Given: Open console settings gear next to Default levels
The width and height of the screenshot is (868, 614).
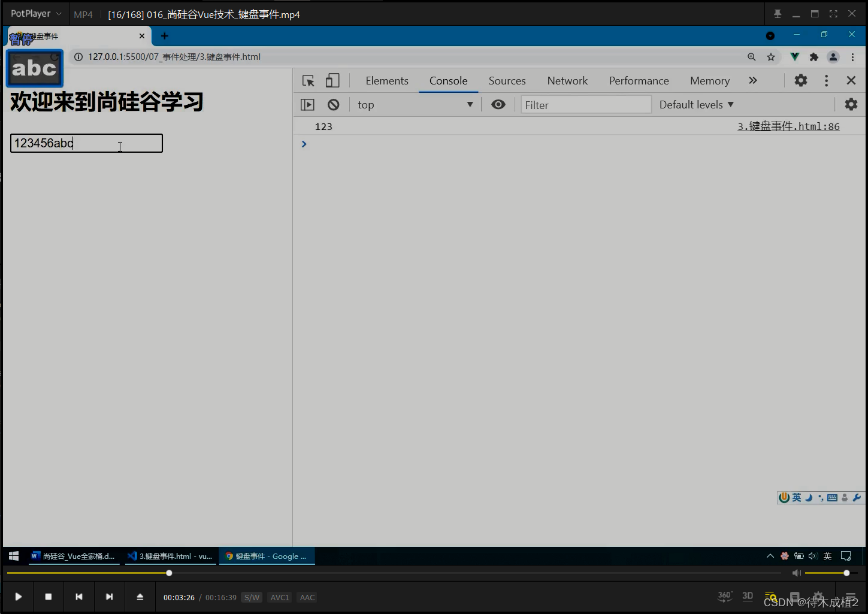Looking at the screenshot, I should coord(851,104).
